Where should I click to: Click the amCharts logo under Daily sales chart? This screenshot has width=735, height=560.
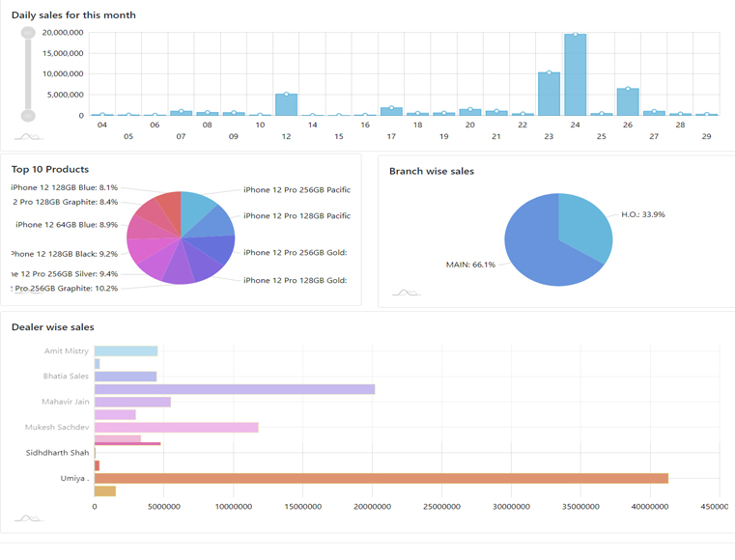[29, 137]
